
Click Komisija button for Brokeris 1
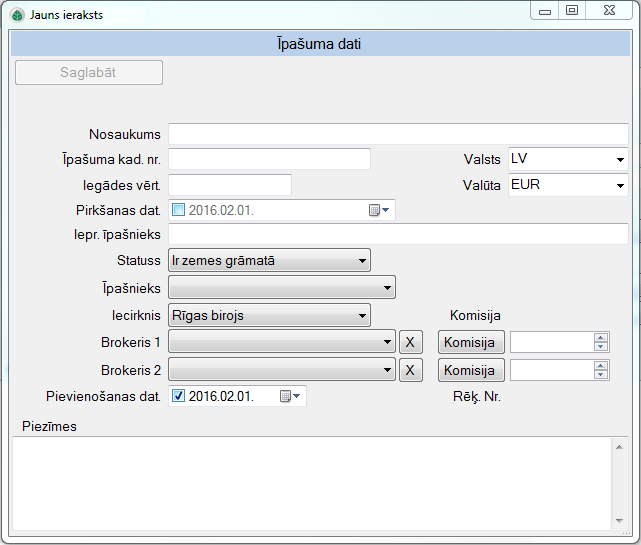pos(470,342)
